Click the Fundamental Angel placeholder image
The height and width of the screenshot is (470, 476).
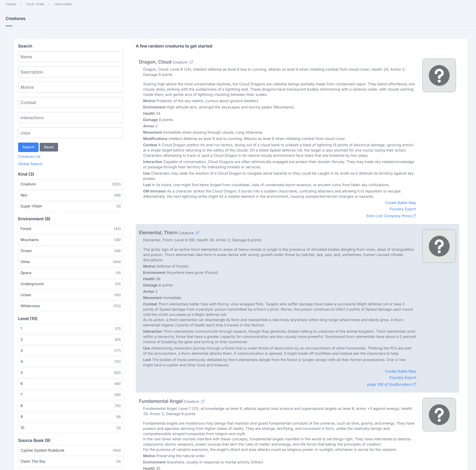[439, 415]
